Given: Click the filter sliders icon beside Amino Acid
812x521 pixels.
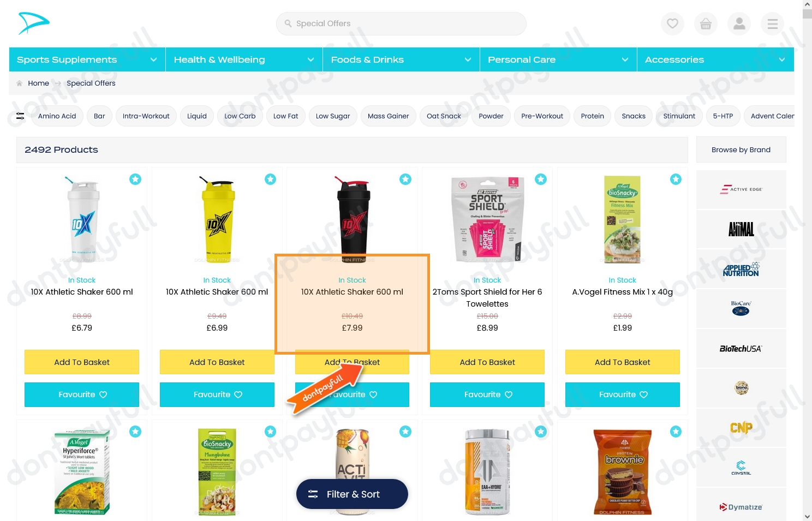Looking at the screenshot, I should coord(20,116).
